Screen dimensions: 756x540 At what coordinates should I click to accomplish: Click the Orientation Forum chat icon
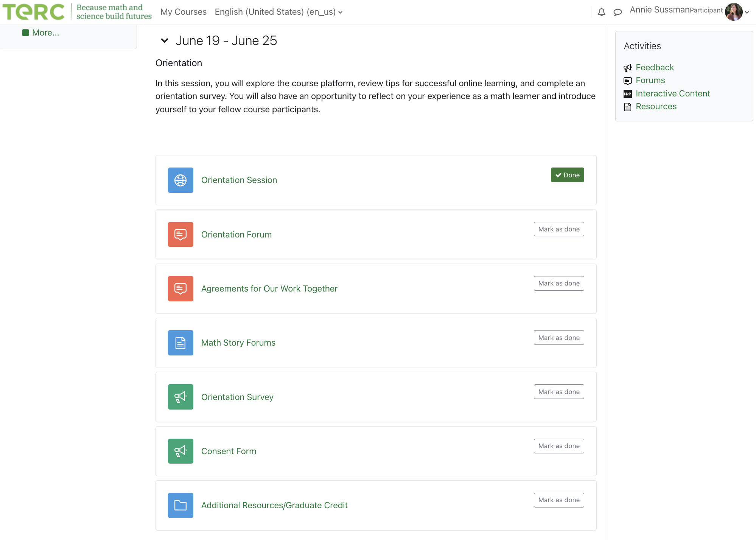[x=180, y=234]
